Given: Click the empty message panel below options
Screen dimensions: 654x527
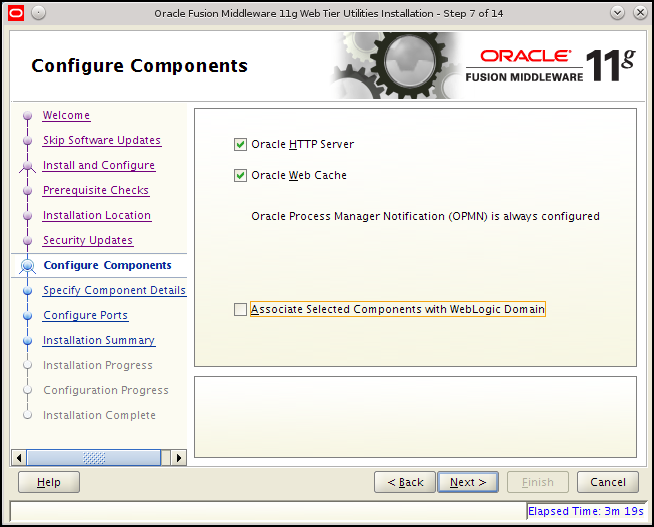Looking at the screenshot, I should click(x=415, y=417).
